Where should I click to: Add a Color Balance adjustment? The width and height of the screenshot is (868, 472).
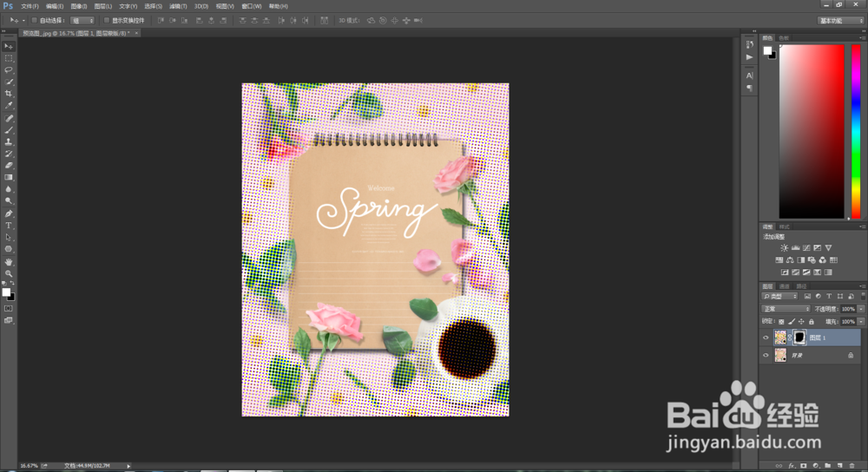pos(790,260)
